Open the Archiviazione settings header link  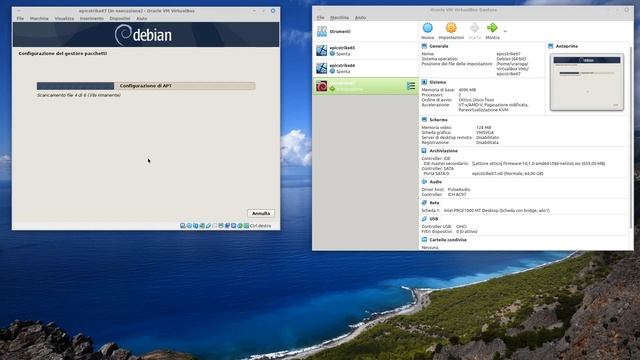click(443, 151)
